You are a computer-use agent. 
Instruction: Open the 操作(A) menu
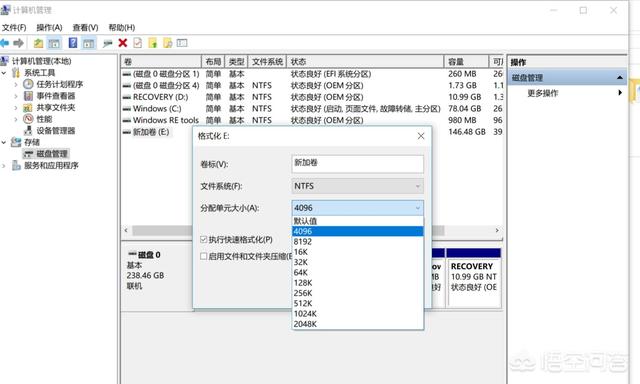(49, 27)
